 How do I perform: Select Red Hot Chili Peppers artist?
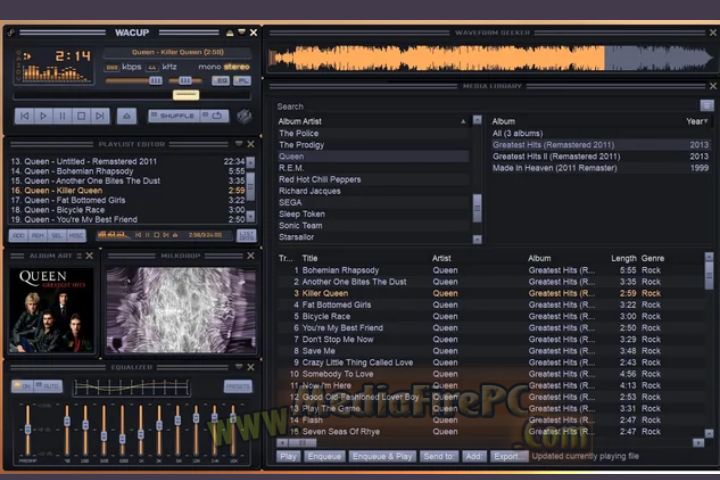tap(373, 179)
